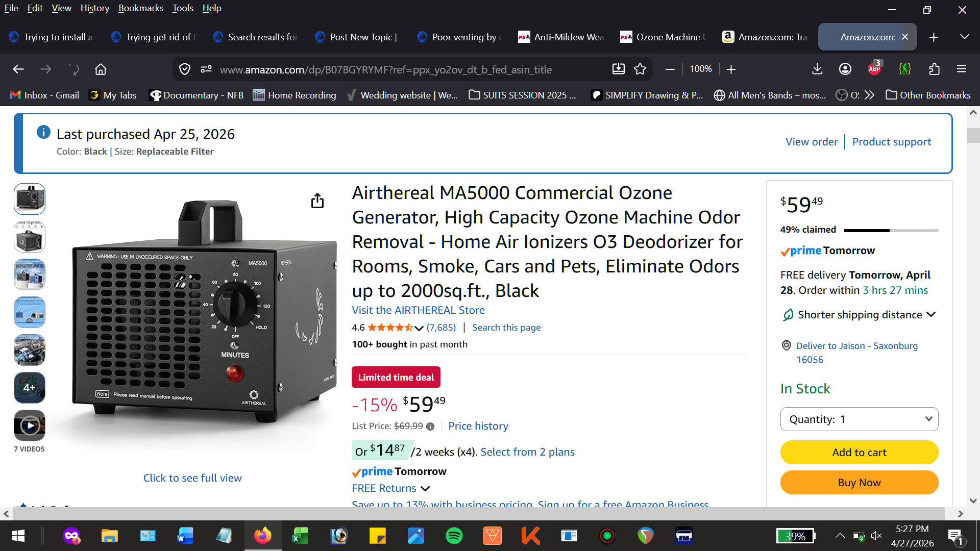
Task: Bookmark this page with the star icon
Action: click(640, 69)
